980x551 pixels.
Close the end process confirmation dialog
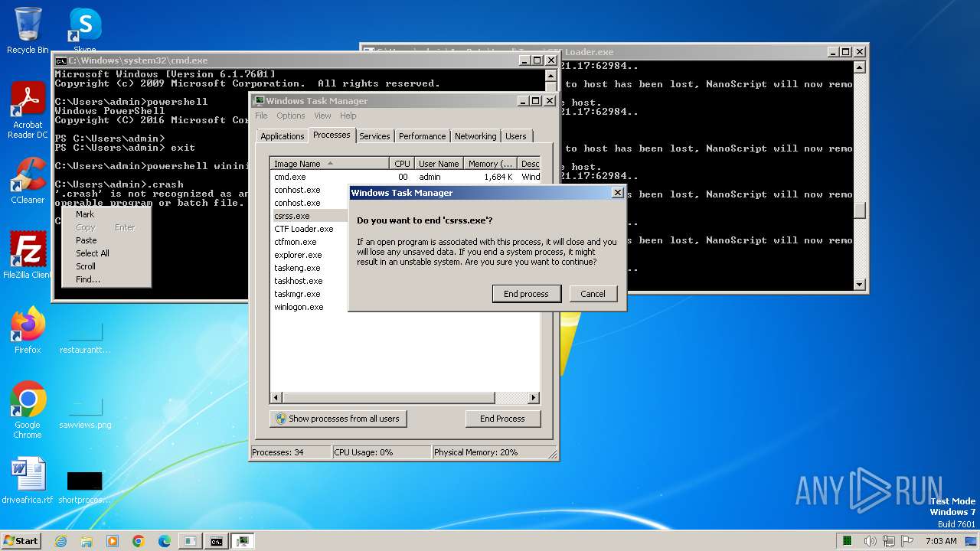tap(618, 193)
